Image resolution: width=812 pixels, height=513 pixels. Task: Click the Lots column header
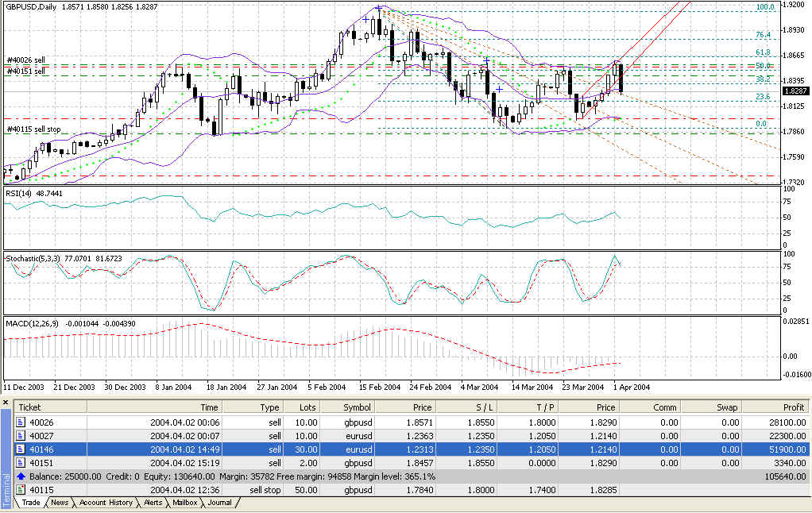click(x=307, y=407)
